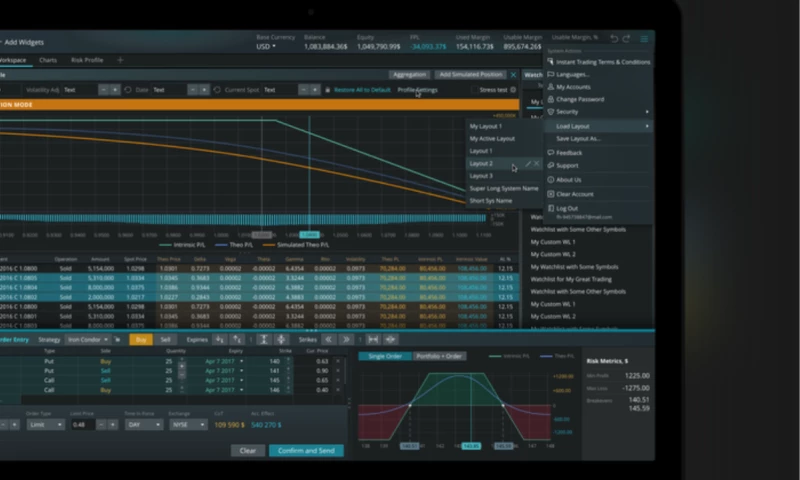Click the undo arrow in top bar
Viewport: 800px width, 480px height.
[x=614, y=39]
